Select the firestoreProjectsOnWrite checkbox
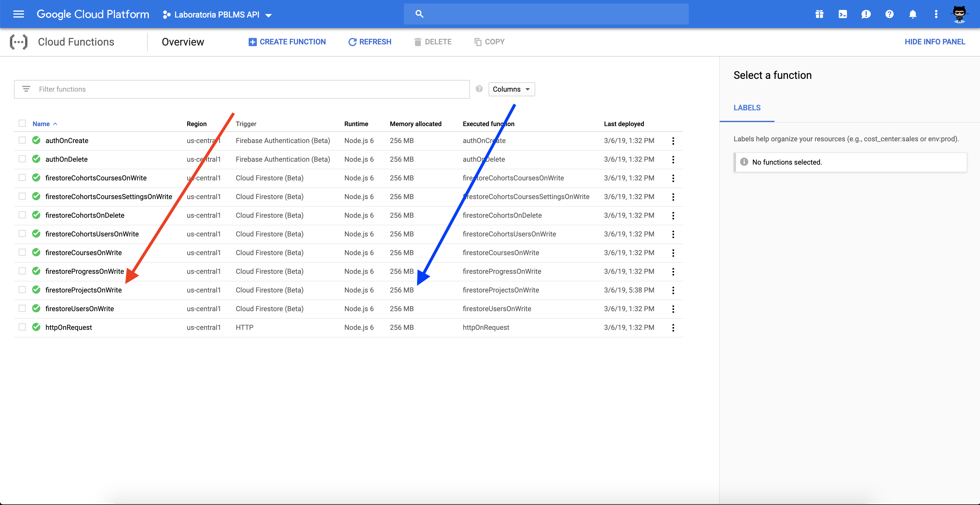Viewport: 980px width, 505px height. (22, 290)
